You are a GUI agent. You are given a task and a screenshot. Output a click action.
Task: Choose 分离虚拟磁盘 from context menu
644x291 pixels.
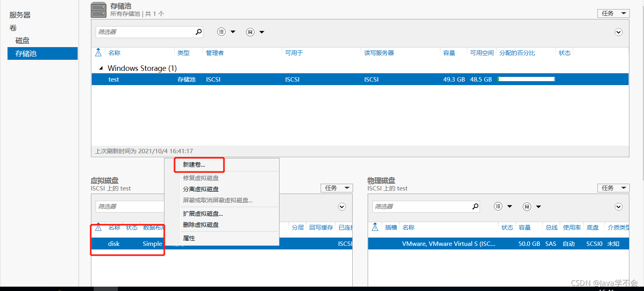click(x=201, y=189)
